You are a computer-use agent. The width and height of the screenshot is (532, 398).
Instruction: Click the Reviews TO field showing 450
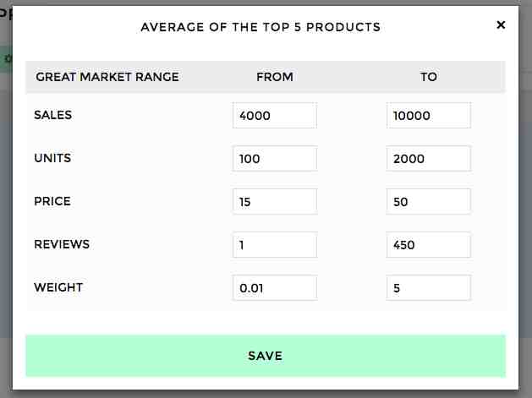click(429, 244)
